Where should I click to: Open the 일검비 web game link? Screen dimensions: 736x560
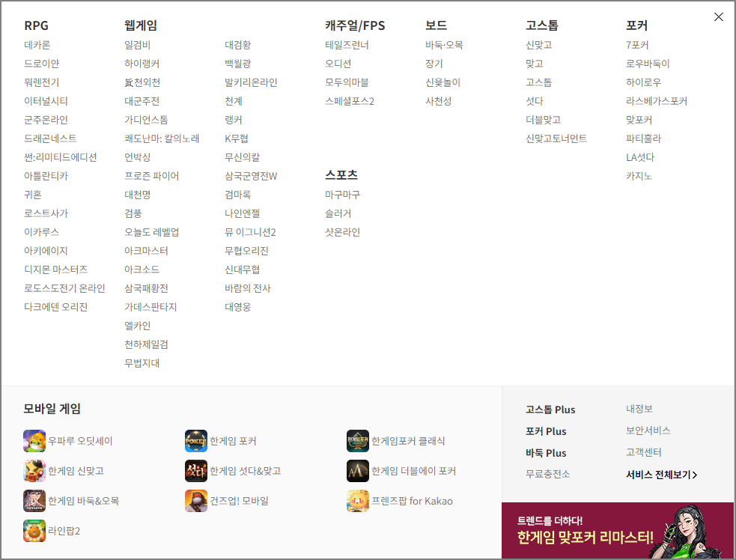pos(137,45)
